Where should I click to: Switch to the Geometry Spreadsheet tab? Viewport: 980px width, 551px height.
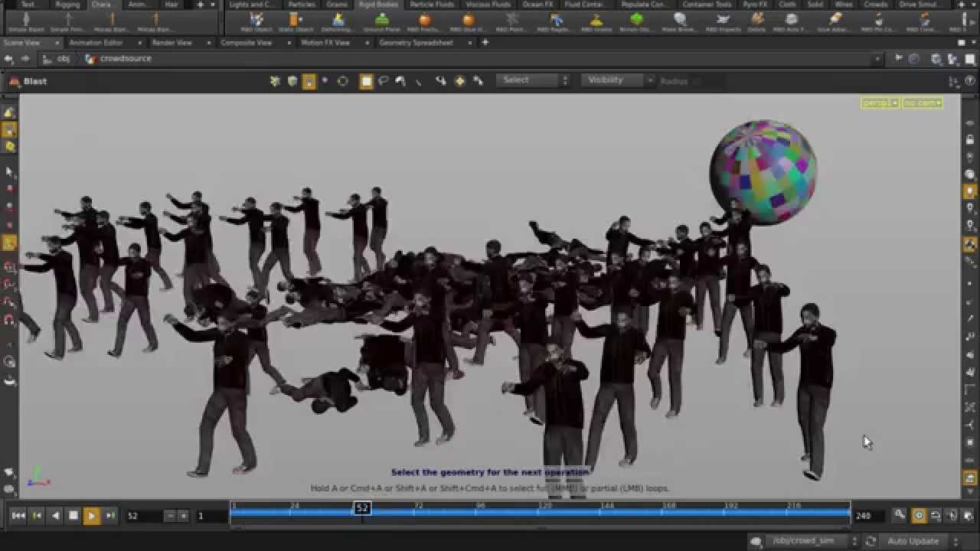tap(416, 43)
